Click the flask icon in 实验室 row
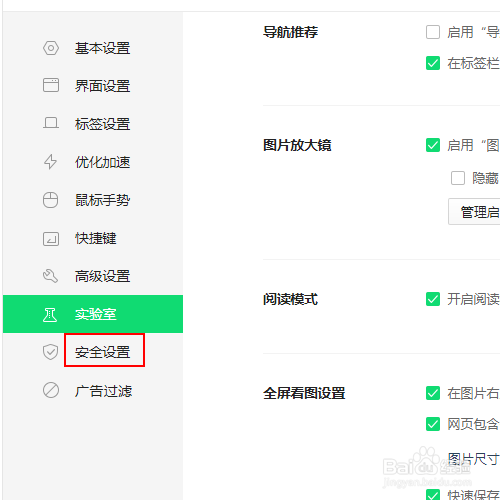 click(x=50, y=315)
